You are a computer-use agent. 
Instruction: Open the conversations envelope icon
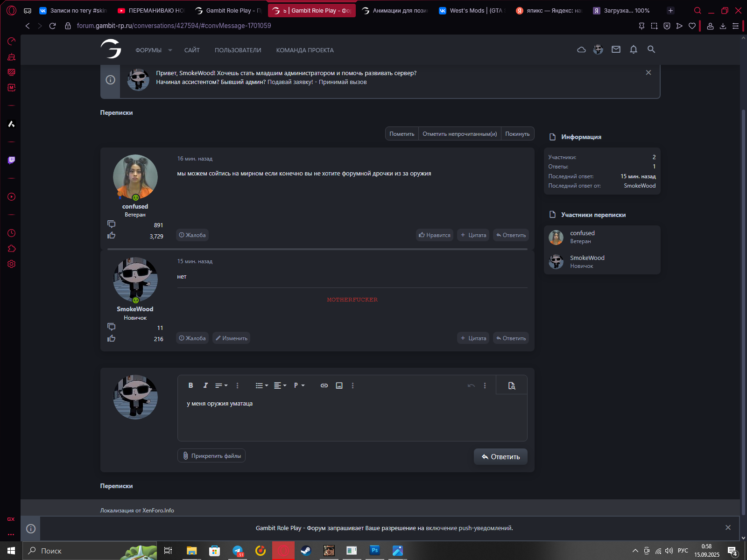[616, 49]
